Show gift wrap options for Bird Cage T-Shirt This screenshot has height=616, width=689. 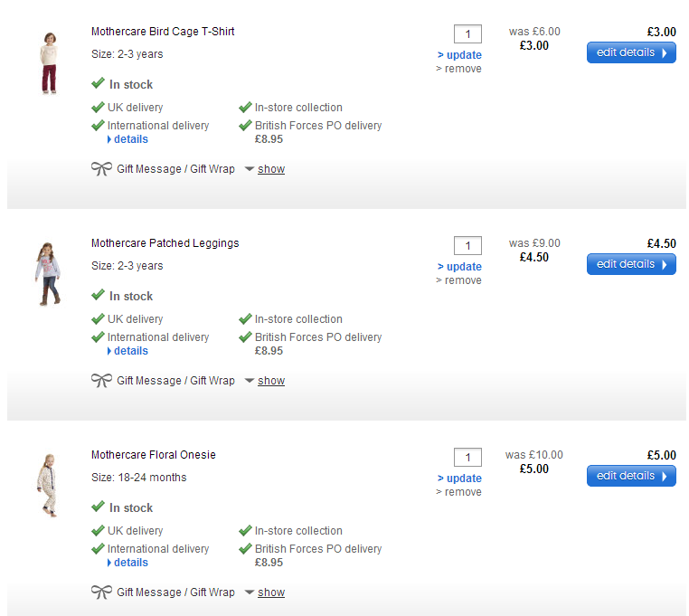tap(270, 169)
